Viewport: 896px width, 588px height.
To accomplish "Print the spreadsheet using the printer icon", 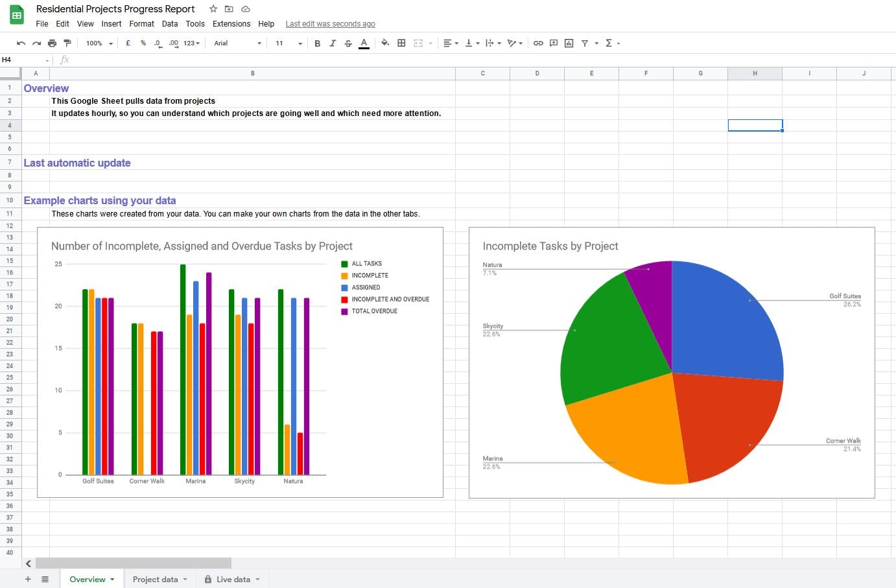I will (x=52, y=43).
